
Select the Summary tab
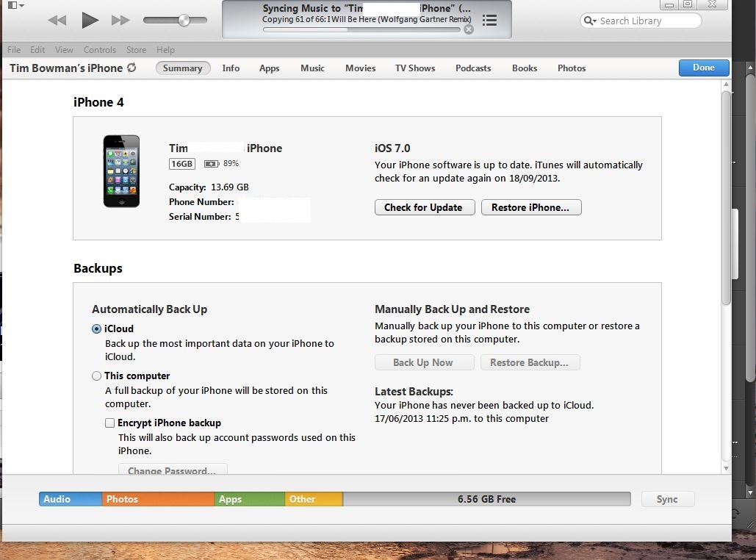pyautogui.click(x=183, y=68)
